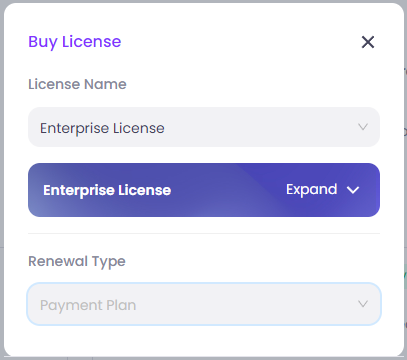Click the License Name field label
The image size is (407, 360).
coord(77,84)
